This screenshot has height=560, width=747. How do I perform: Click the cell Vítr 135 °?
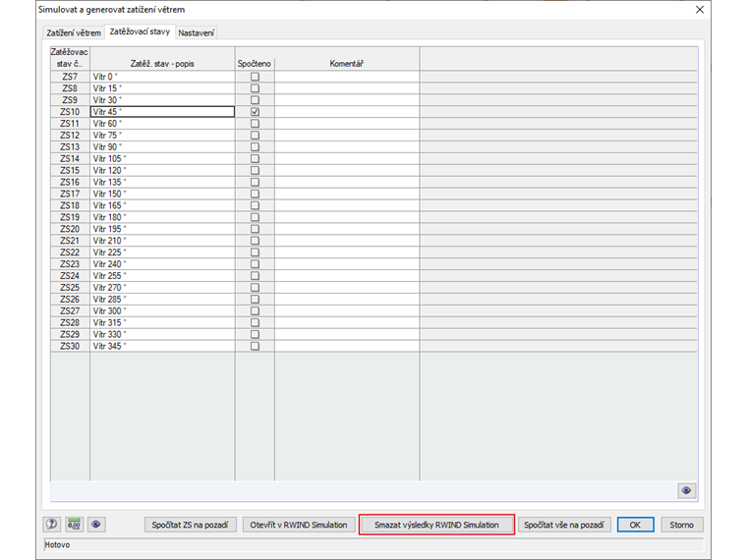(x=162, y=182)
